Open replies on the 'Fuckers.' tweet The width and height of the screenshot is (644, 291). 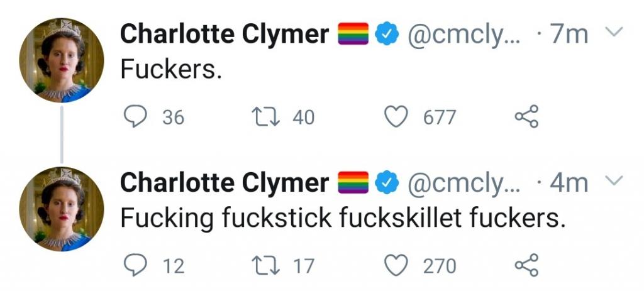[x=135, y=117]
